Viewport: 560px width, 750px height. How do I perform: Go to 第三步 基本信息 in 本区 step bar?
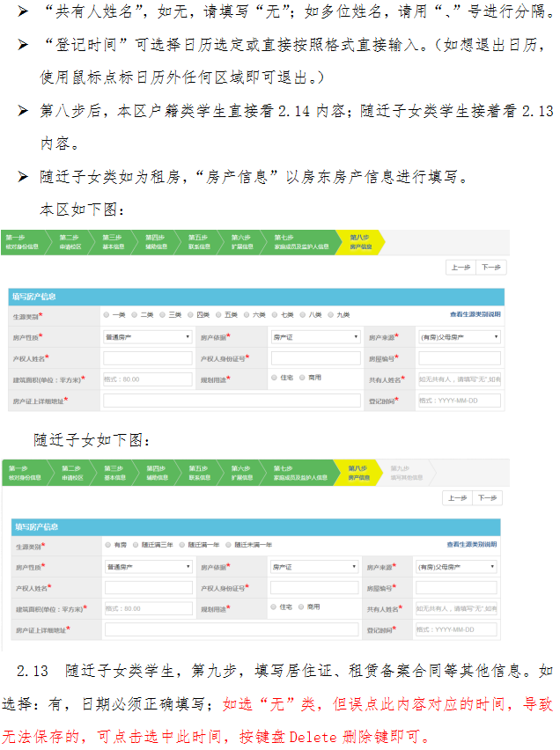(x=113, y=242)
